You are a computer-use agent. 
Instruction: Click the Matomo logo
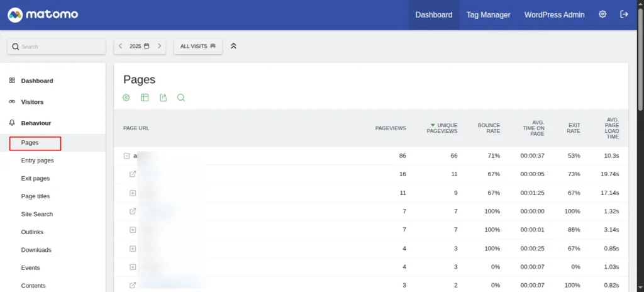[x=43, y=14]
